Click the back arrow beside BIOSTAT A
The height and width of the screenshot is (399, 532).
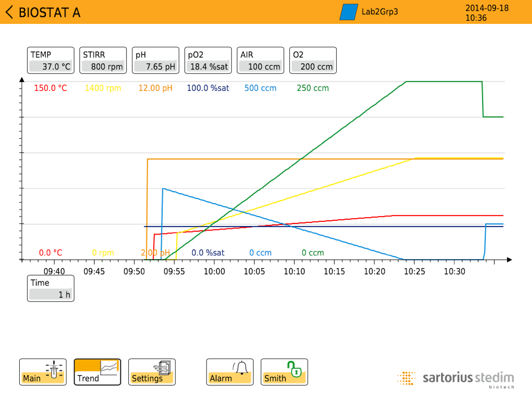[x=9, y=12]
